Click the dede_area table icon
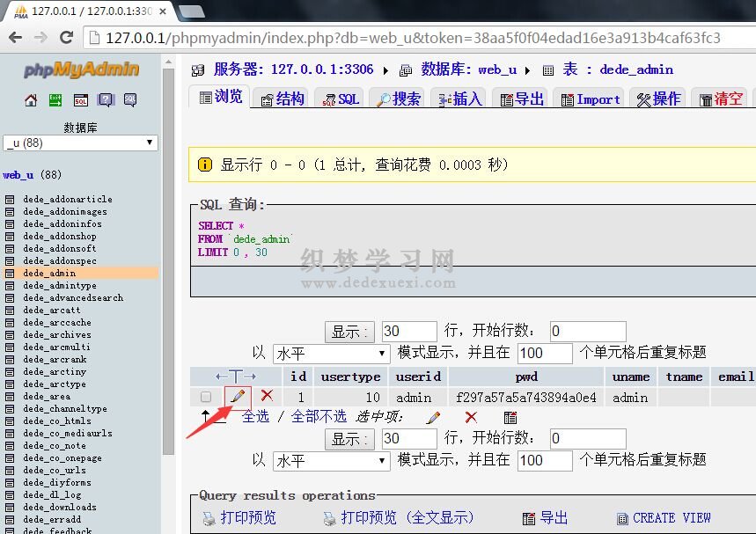Image resolution: width=756 pixels, height=534 pixels. pos(9,397)
